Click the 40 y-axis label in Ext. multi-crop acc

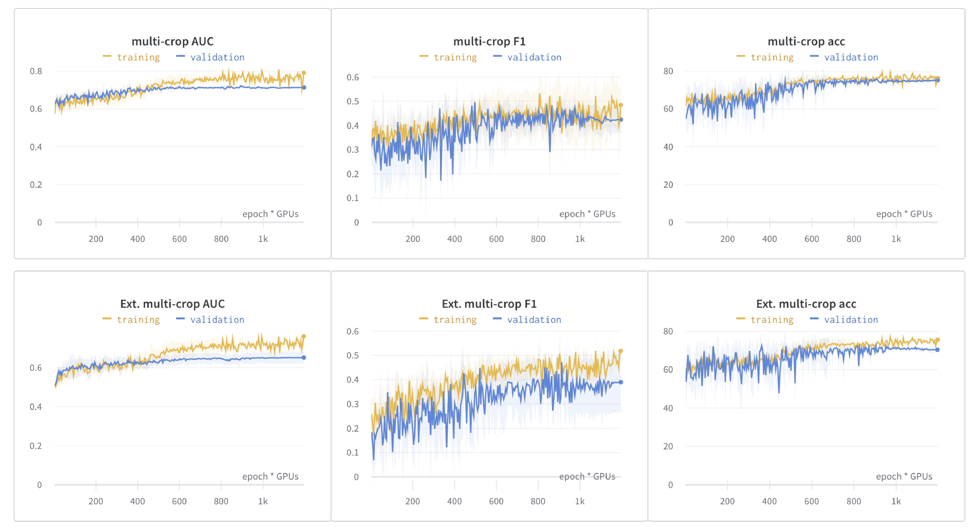click(668, 408)
